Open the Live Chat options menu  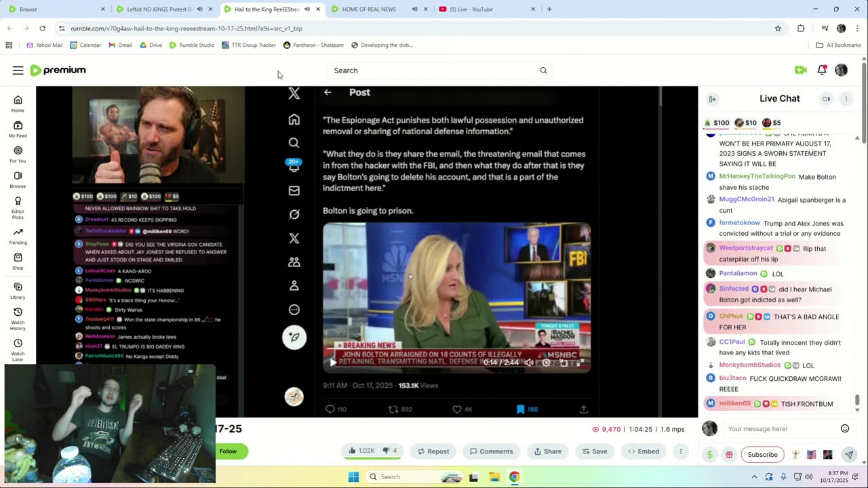tap(846, 99)
